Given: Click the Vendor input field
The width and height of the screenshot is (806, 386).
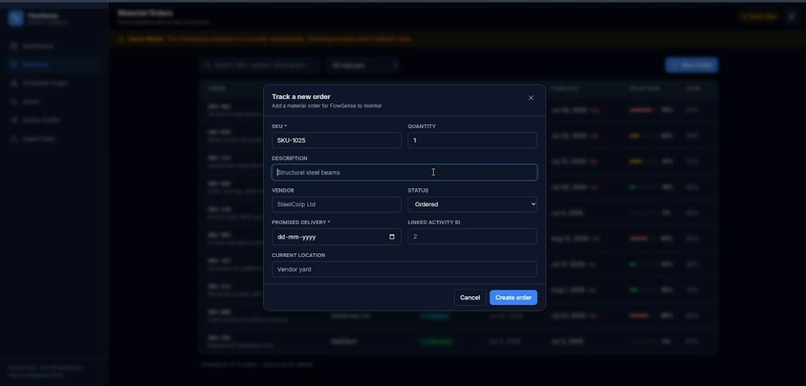Looking at the screenshot, I should click(336, 205).
